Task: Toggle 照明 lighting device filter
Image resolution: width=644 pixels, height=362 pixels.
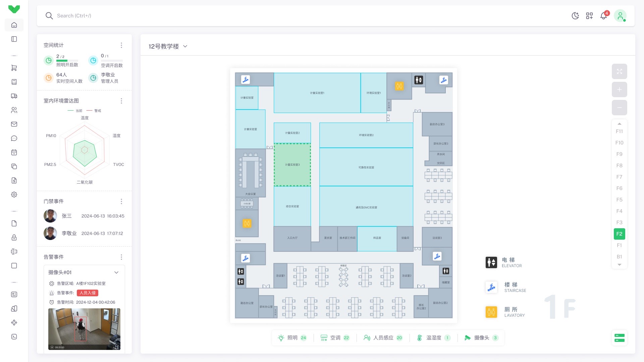Action: pos(292,338)
